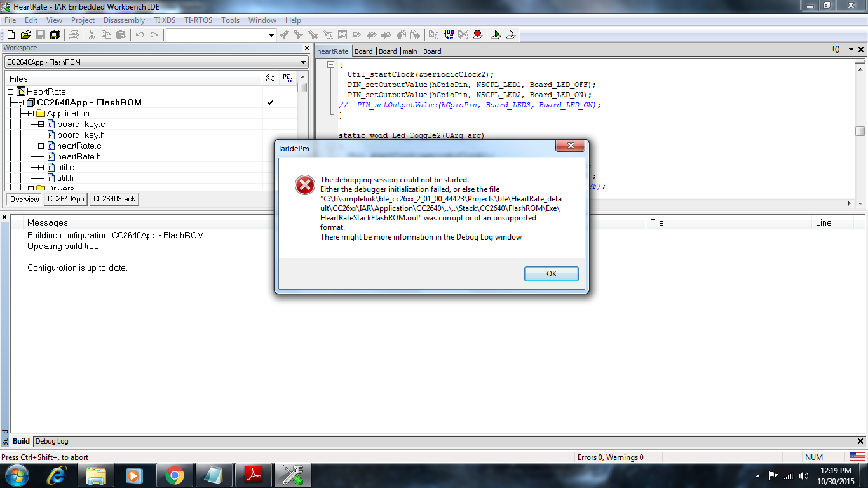868x488 pixels.
Task: Select the CC2640App workspace tab
Action: (66, 199)
